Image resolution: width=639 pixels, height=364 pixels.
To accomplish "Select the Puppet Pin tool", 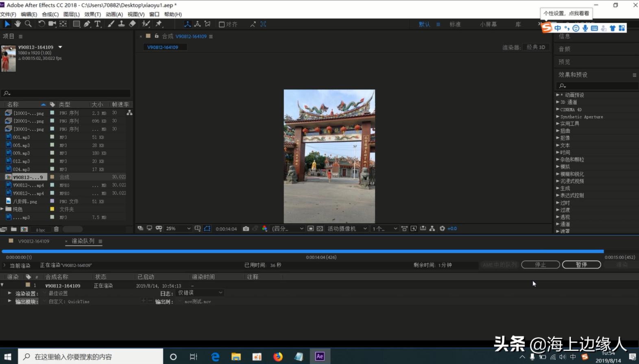I will pos(159,24).
